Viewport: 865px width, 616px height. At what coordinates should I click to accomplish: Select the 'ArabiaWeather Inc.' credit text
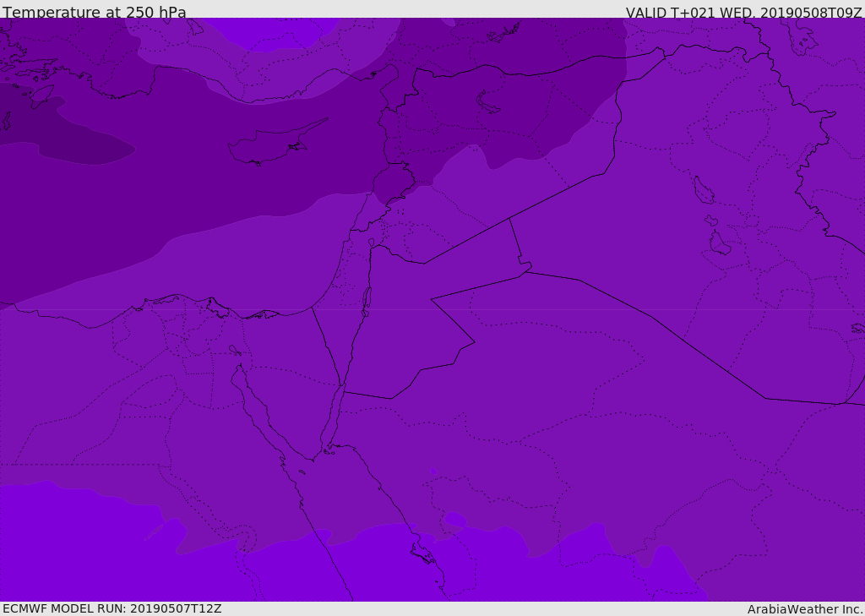805,609
